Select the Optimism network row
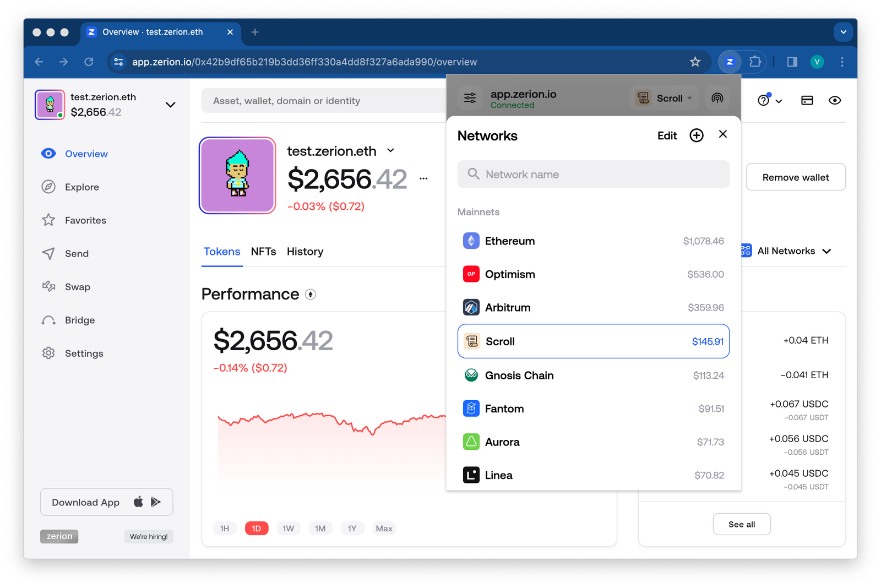Screen dimensions: 881x588 click(x=593, y=274)
